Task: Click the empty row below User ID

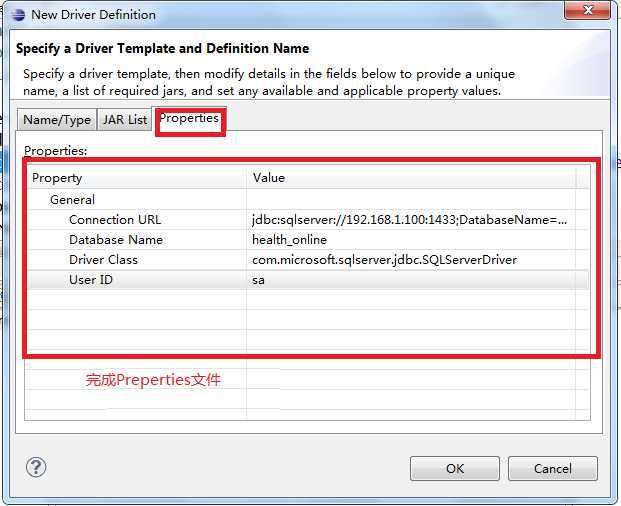Action: click(308, 300)
